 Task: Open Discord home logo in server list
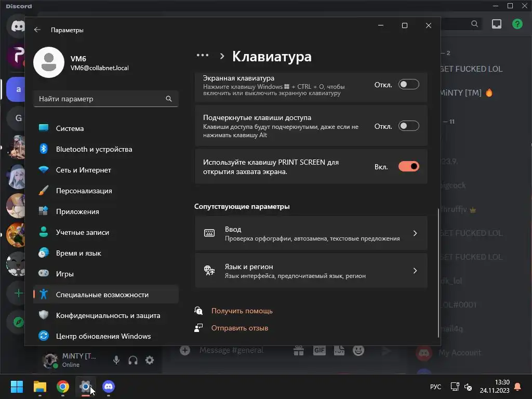17,26
